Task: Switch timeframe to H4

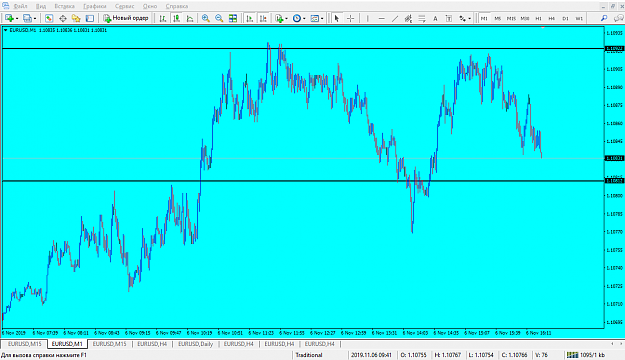Action: (552, 18)
